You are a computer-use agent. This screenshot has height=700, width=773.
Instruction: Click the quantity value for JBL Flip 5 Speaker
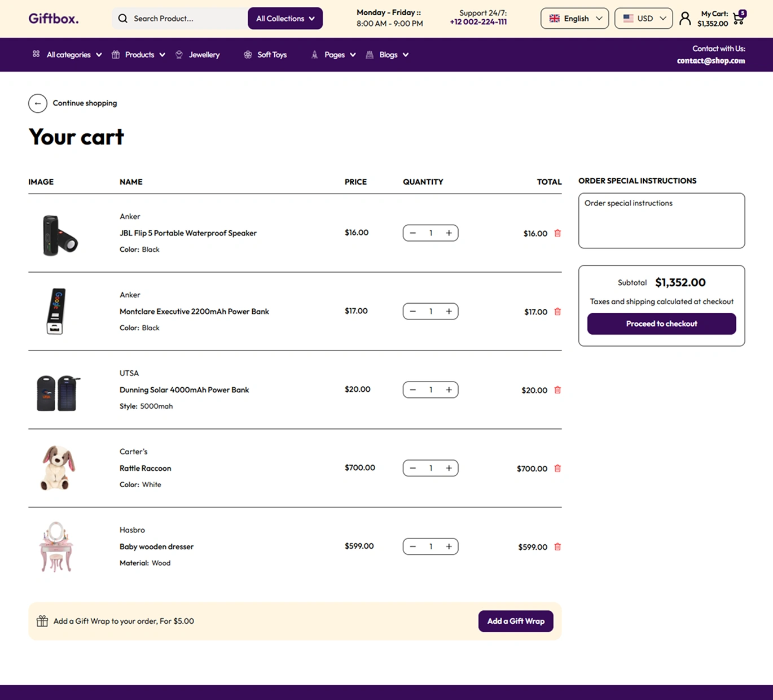pos(431,233)
